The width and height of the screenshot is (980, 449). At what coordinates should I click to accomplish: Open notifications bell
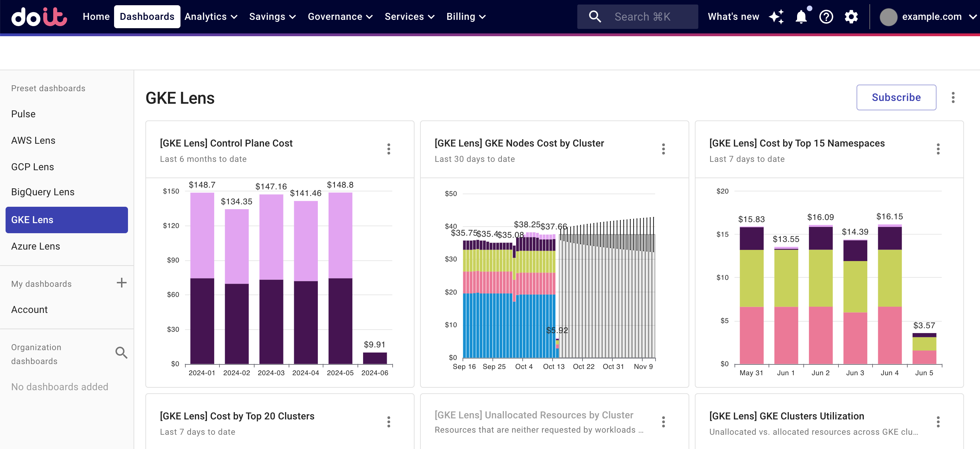pos(801,17)
